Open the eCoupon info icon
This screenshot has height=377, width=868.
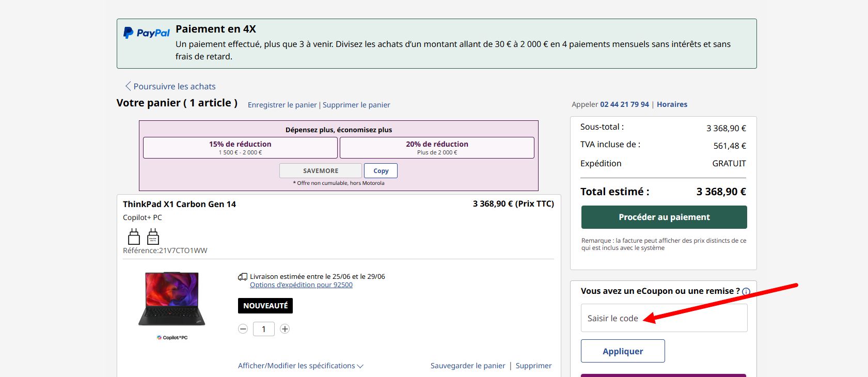click(746, 292)
